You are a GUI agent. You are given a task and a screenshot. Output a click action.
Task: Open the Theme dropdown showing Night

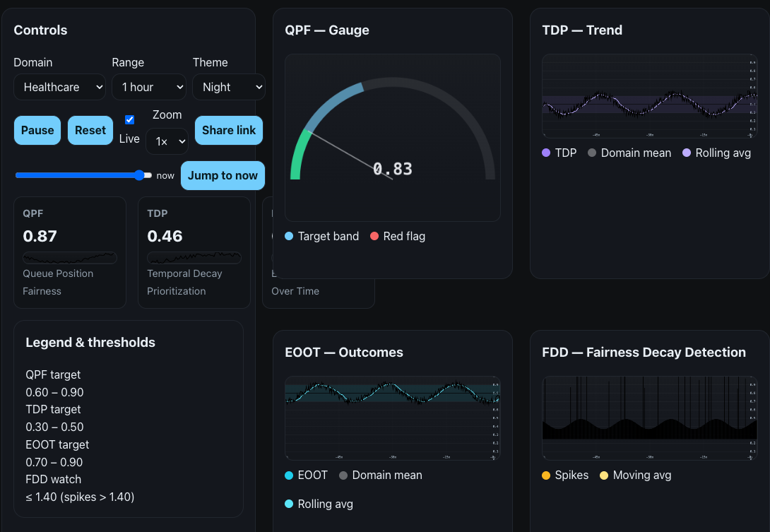228,87
